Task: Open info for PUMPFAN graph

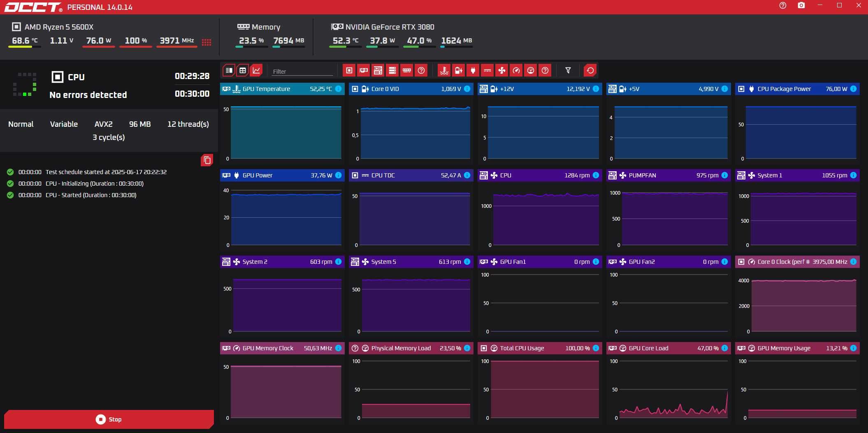Action: [724, 175]
